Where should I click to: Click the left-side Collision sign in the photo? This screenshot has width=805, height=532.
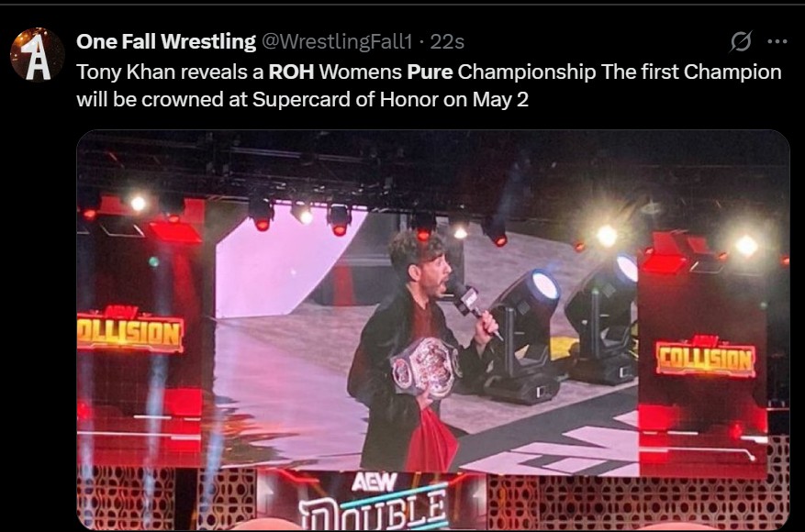coord(129,330)
